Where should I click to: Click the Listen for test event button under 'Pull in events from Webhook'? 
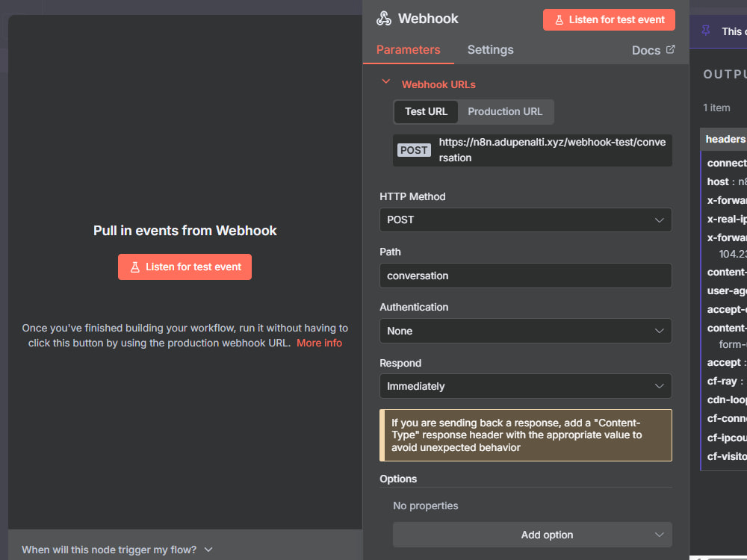(185, 267)
